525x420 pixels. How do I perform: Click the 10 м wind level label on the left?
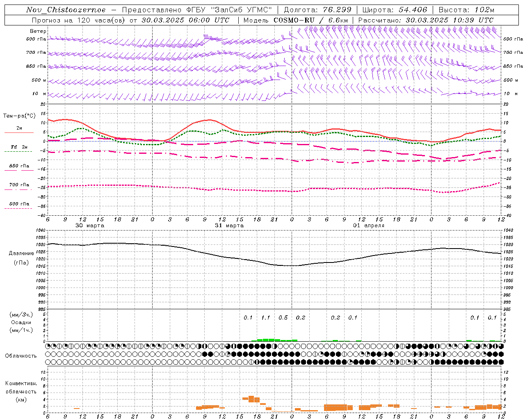click(x=39, y=94)
